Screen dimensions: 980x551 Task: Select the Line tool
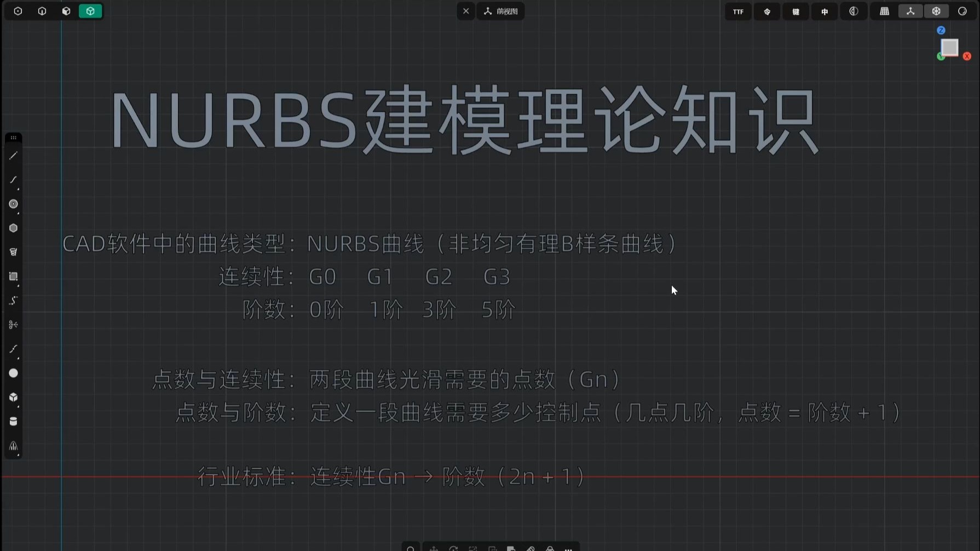(13, 156)
